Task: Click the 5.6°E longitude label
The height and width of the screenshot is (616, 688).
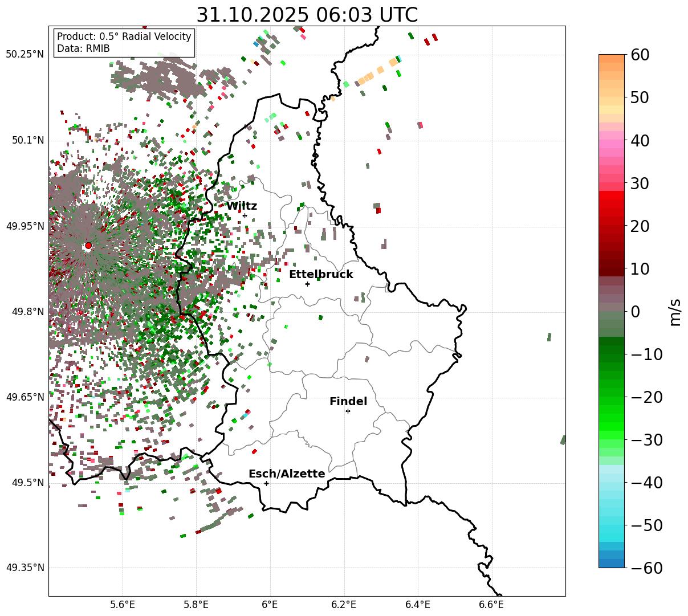Action: (123, 605)
